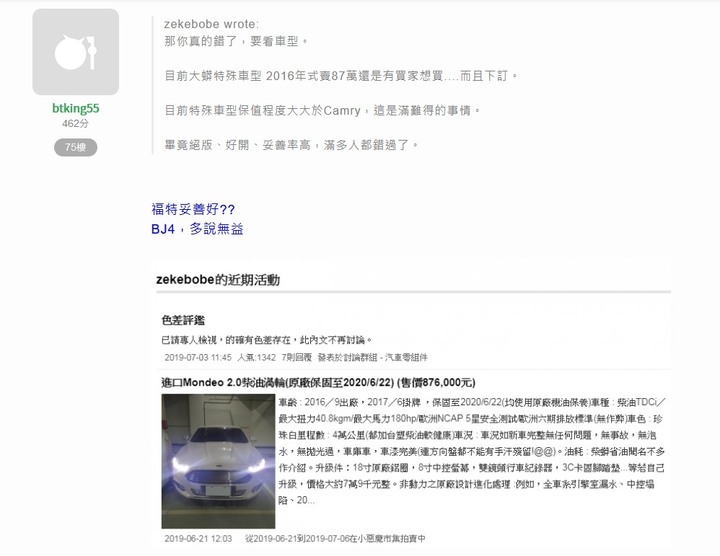Click quoted line mentioning 2016年式賣87萬
The height and width of the screenshot is (556, 720).
341,76
